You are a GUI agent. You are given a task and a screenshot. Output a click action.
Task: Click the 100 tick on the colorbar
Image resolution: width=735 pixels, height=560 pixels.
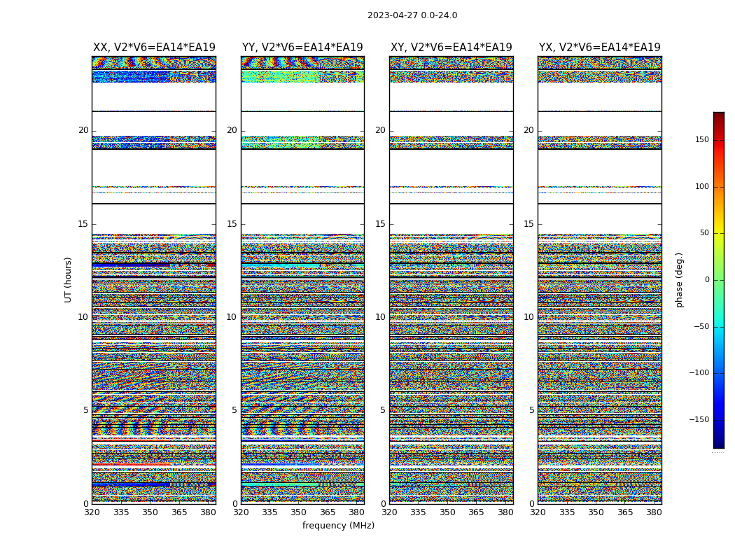tap(702, 186)
